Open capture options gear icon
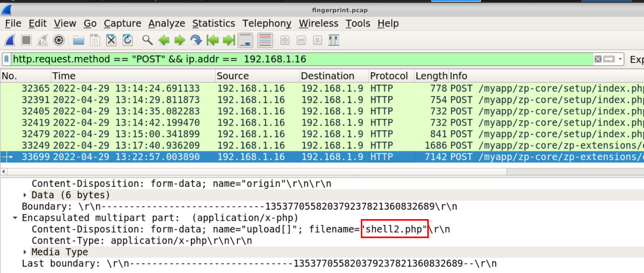 coord(59,40)
